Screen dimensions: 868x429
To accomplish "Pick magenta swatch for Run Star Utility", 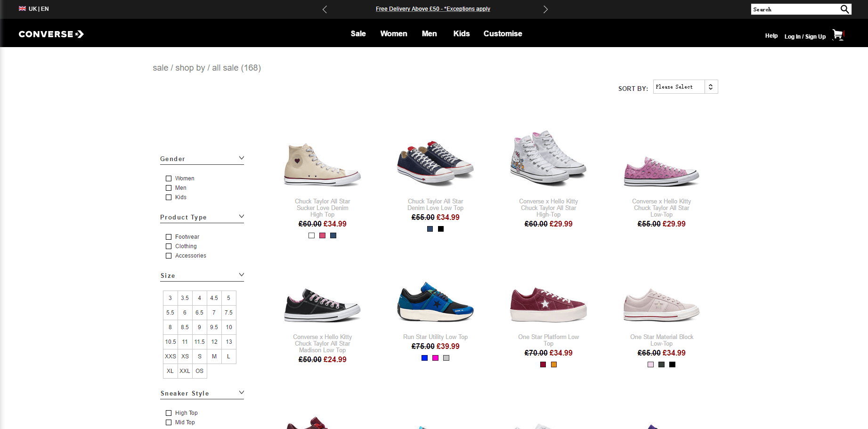I will [435, 358].
